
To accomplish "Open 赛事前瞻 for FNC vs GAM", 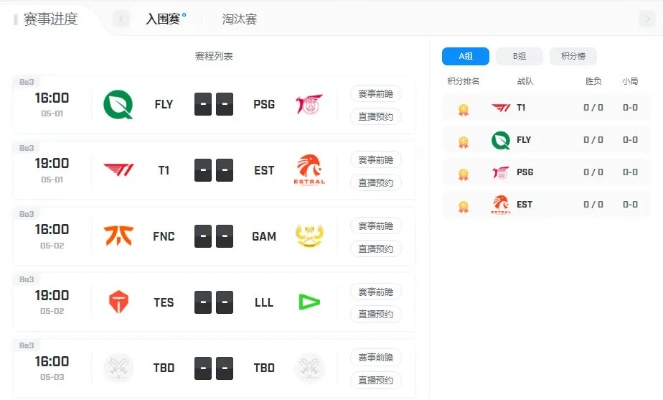I will (x=376, y=226).
